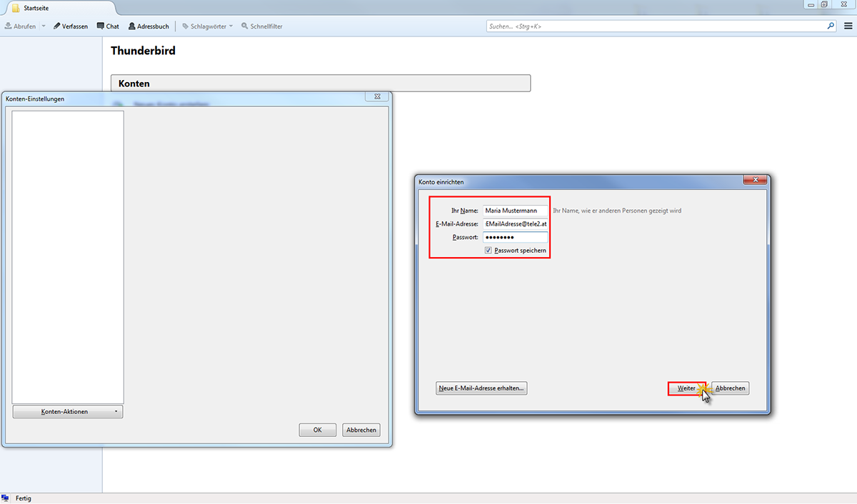Open the Adressbuch
Viewport: 857px width, 504px height.
149,26
